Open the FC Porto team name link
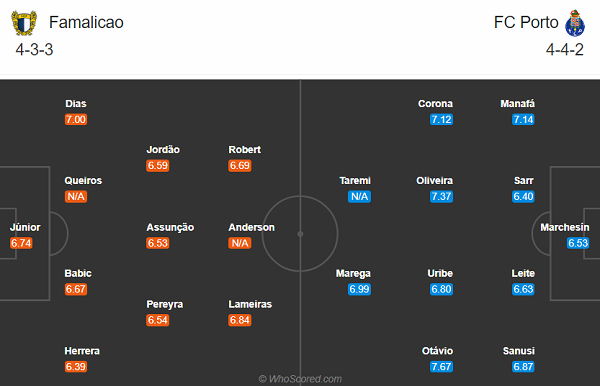Viewport: 600px width, 386px height. (526, 22)
